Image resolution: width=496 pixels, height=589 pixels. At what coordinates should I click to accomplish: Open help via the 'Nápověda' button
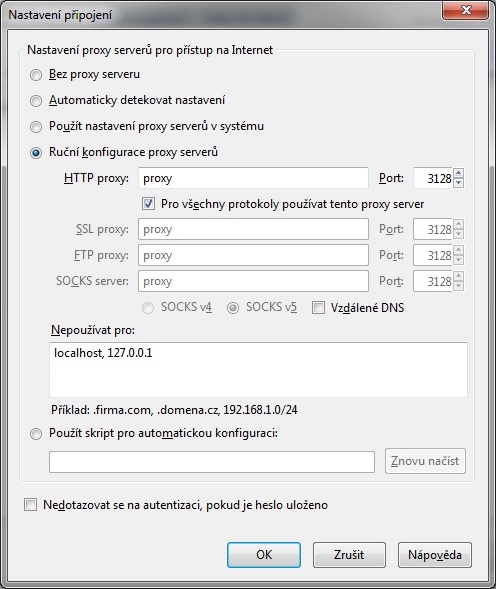pyautogui.click(x=435, y=555)
